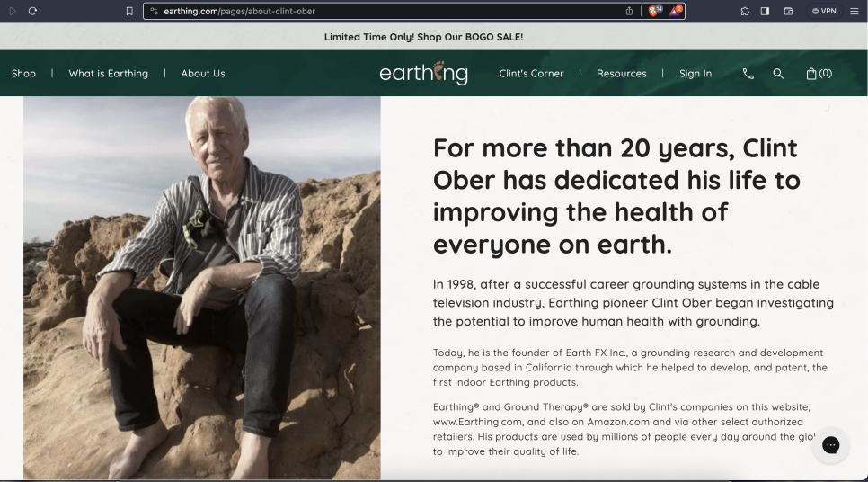The width and height of the screenshot is (868, 482).
Task: Open Clint's Corner menu
Action: coord(531,73)
